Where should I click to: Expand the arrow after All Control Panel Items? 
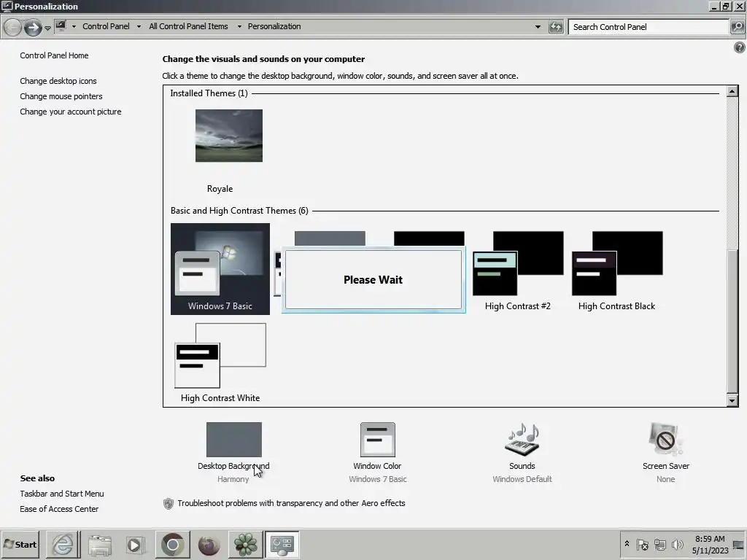point(239,27)
